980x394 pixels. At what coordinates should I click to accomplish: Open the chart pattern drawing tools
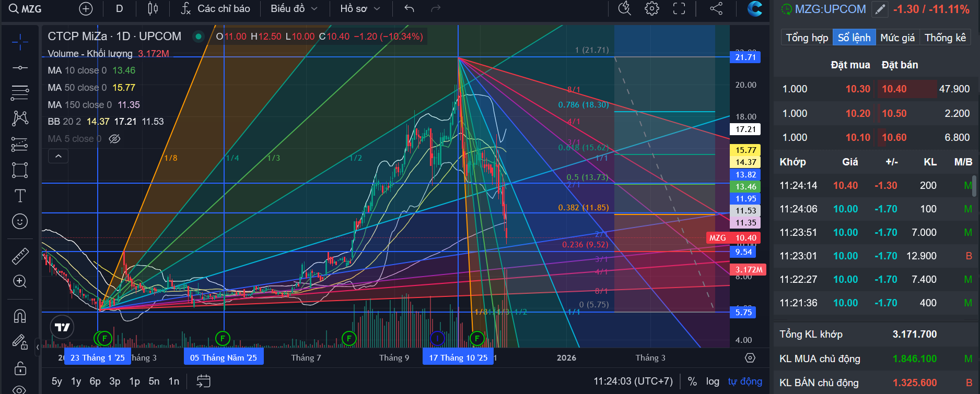pyautogui.click(x=20, y=118)
